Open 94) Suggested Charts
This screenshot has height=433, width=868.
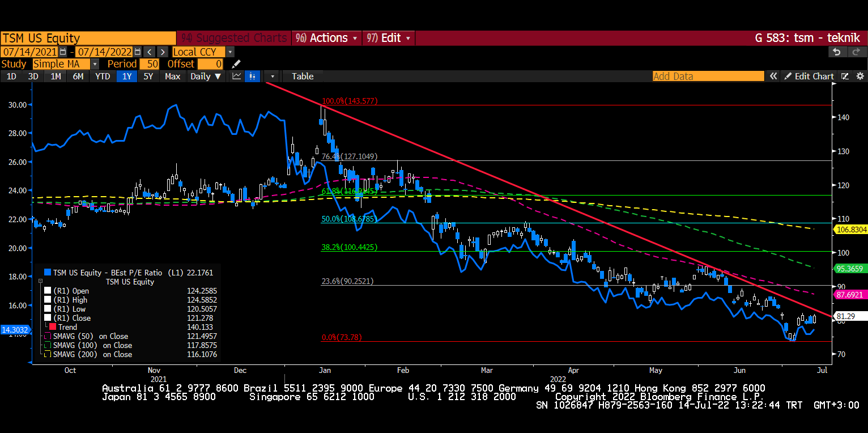(x=234, y=38)
